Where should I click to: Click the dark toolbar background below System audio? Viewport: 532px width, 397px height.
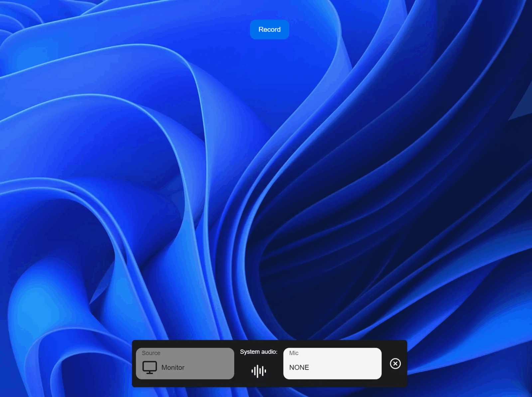point(259,383)
